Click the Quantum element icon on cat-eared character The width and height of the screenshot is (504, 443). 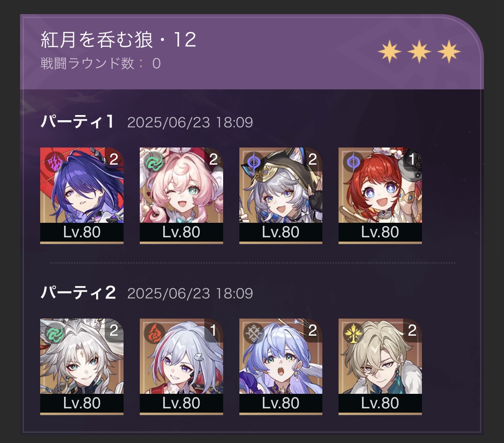click(x=254, y=162)
